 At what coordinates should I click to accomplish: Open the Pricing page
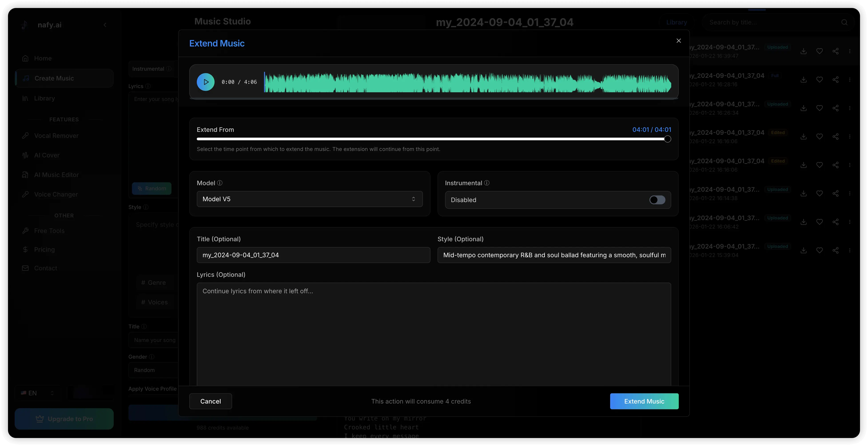[x=64, y=250]
